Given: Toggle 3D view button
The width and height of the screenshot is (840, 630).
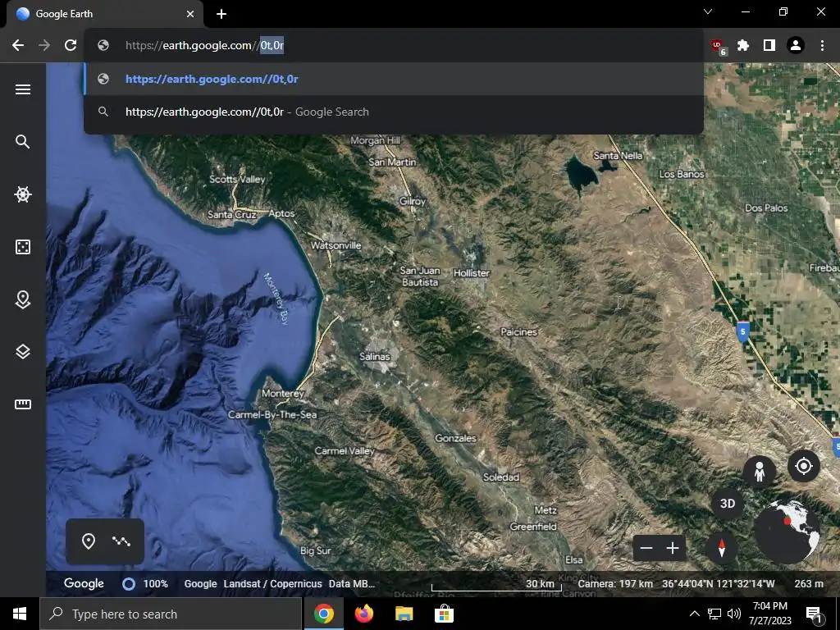Looking at the screenshot, I should [x=728, y=504].
